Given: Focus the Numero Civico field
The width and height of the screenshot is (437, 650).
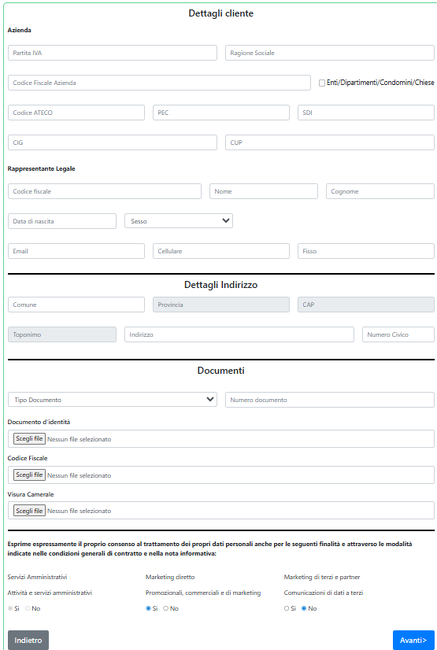Looking at the screenshot, I should tap(398, 335).
